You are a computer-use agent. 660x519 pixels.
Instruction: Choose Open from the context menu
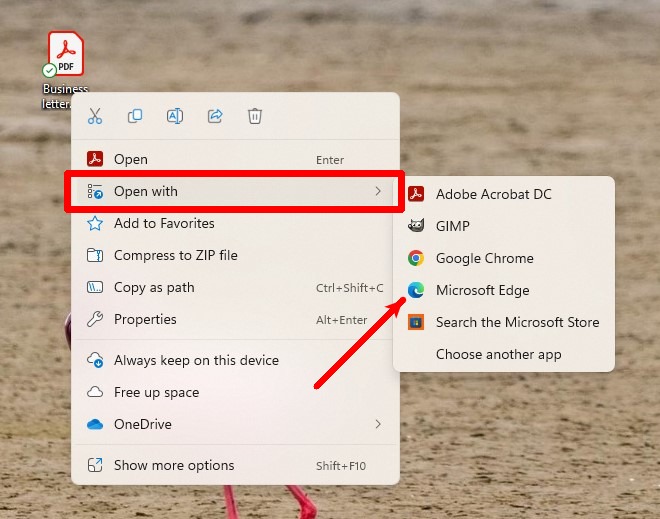coord(235,160)
